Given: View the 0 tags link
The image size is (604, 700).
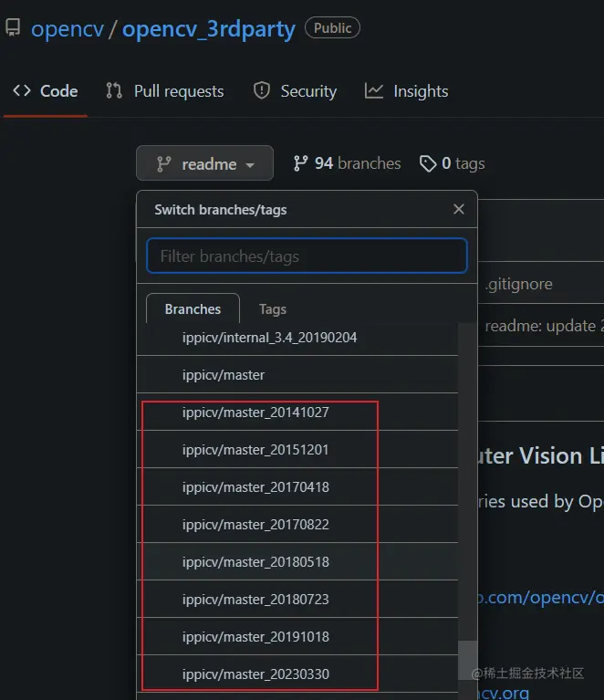Looking at the screenshot, I should point(452,163).
